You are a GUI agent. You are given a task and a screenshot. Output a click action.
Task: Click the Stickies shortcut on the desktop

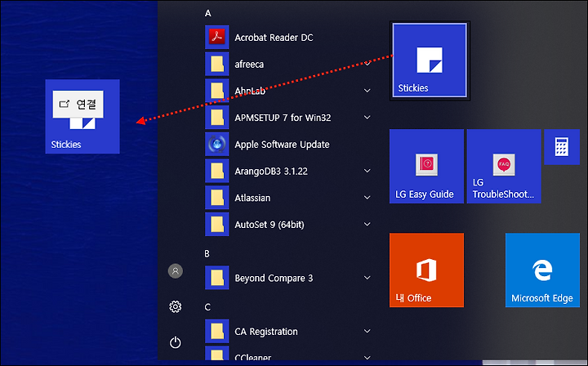pos(82,116)
